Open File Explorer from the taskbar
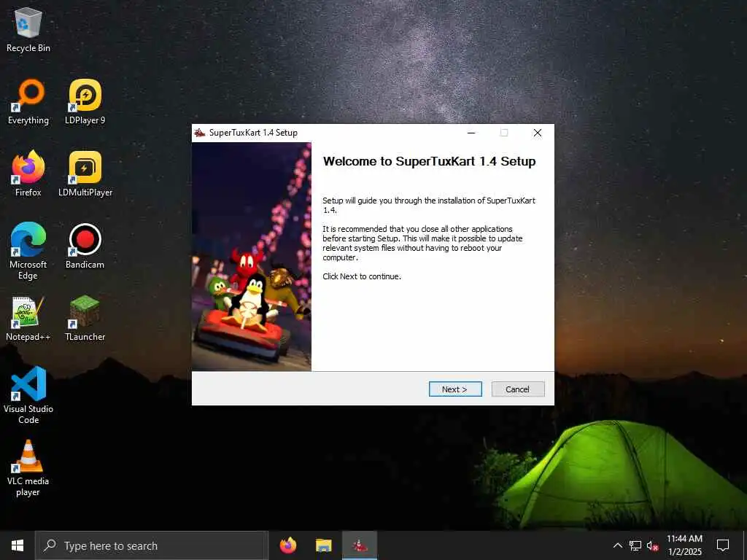 323,545
